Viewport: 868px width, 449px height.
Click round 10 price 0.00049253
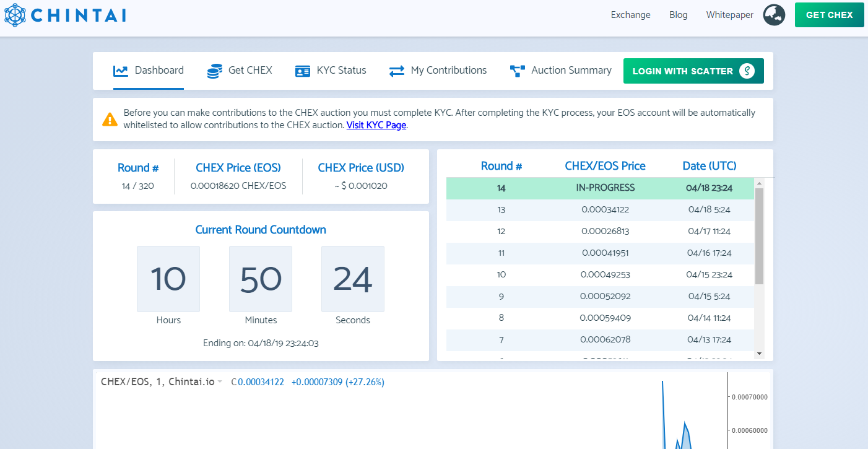point(605,274)
